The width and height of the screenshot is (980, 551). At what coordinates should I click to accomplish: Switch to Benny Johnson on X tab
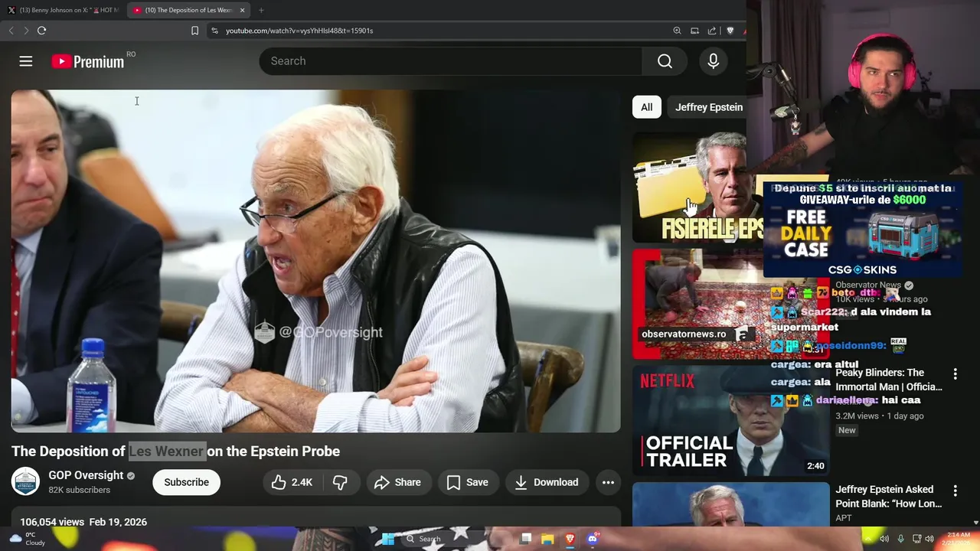coord(63,10)
